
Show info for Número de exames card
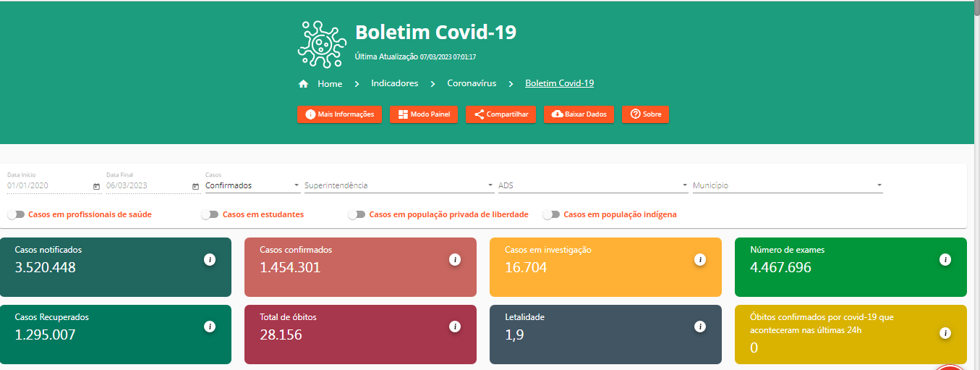click(945, 259)
